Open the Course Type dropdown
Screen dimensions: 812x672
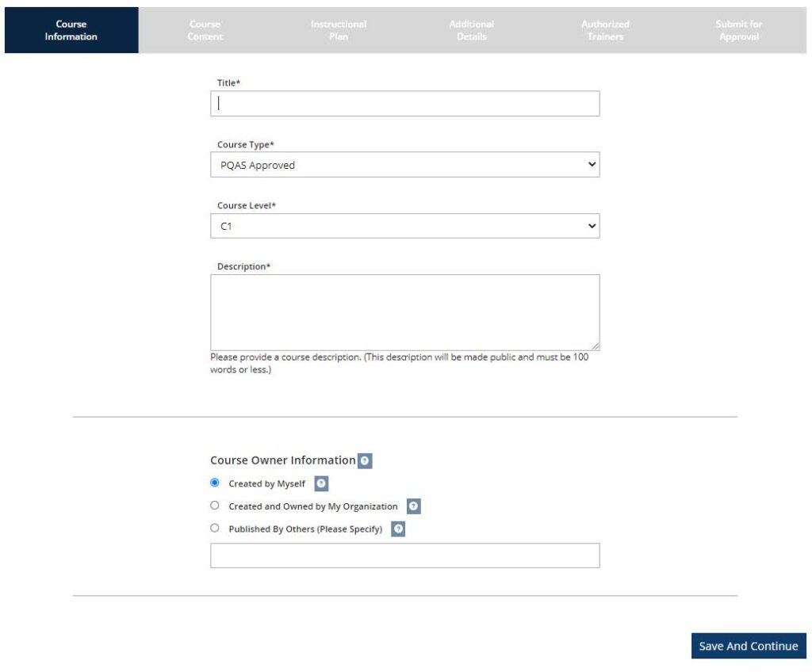[x=404, y=164]
